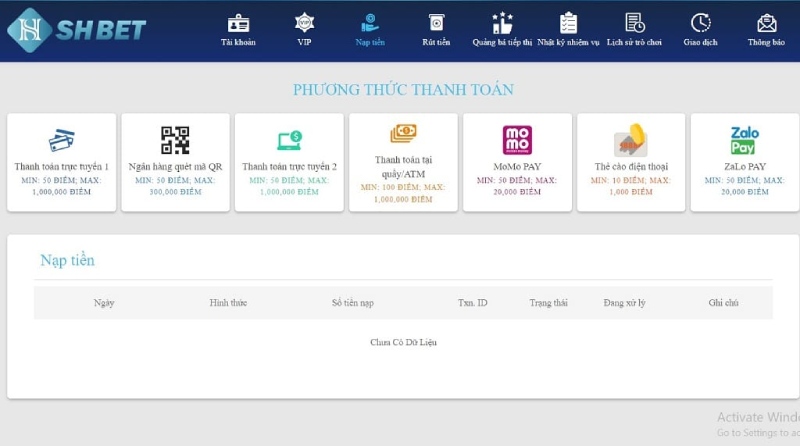Open the Giao dịch clock icon
Viewport: 800px width, 446px height.
[701, 23]
